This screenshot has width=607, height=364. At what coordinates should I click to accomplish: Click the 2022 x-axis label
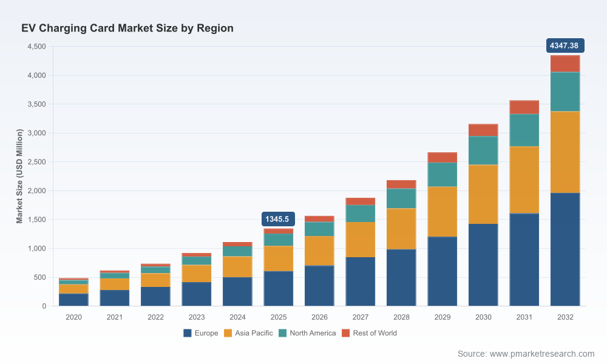coord(155,317)
